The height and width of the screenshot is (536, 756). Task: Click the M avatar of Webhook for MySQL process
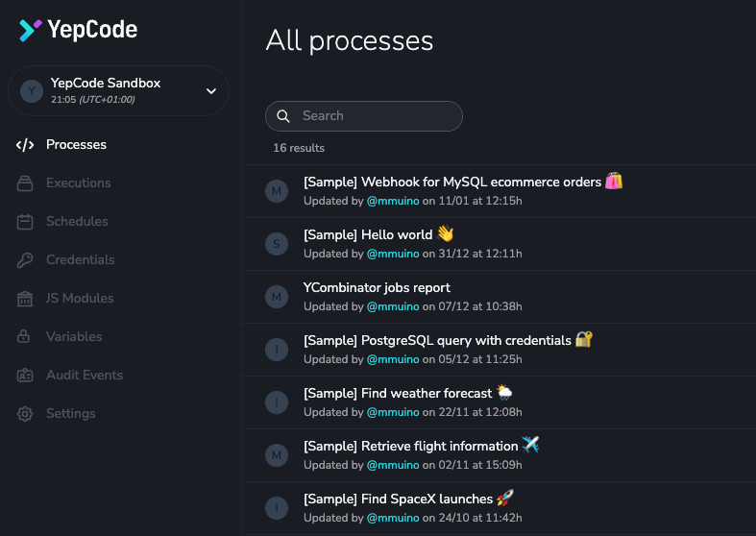[x=277, y=191]
